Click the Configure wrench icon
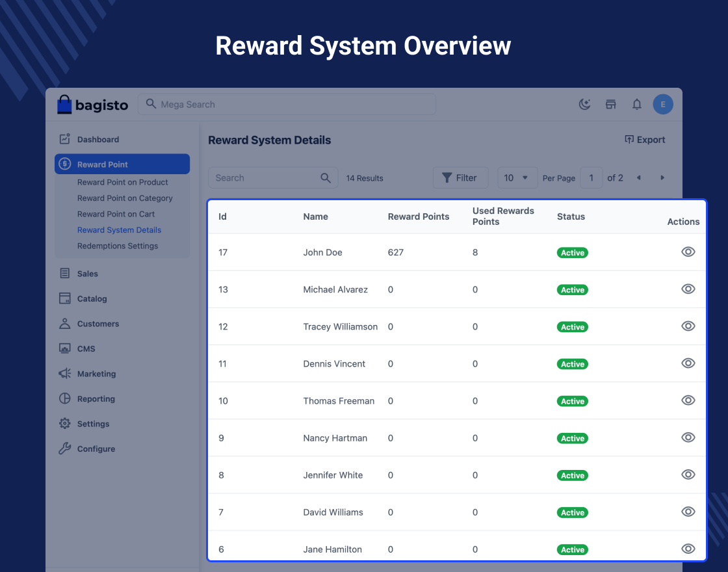This screenshot has width=728, height=572. click(64, 448)
